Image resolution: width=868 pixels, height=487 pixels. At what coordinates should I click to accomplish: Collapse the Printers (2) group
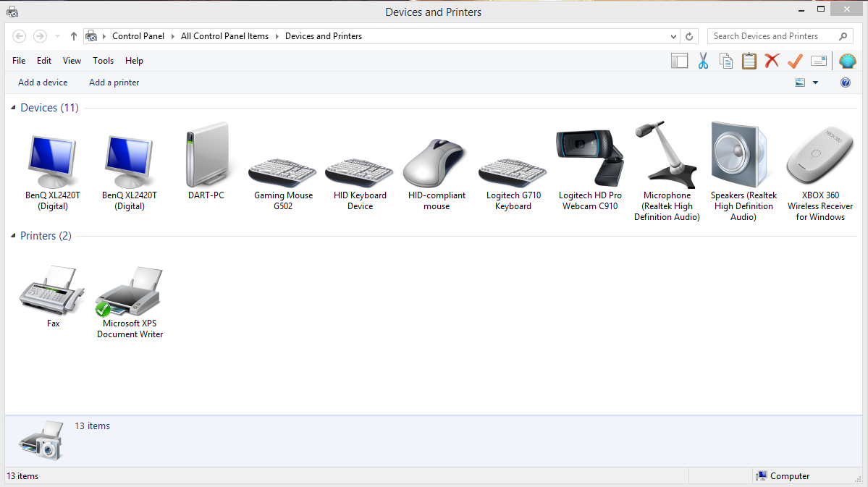pos(13,236)
